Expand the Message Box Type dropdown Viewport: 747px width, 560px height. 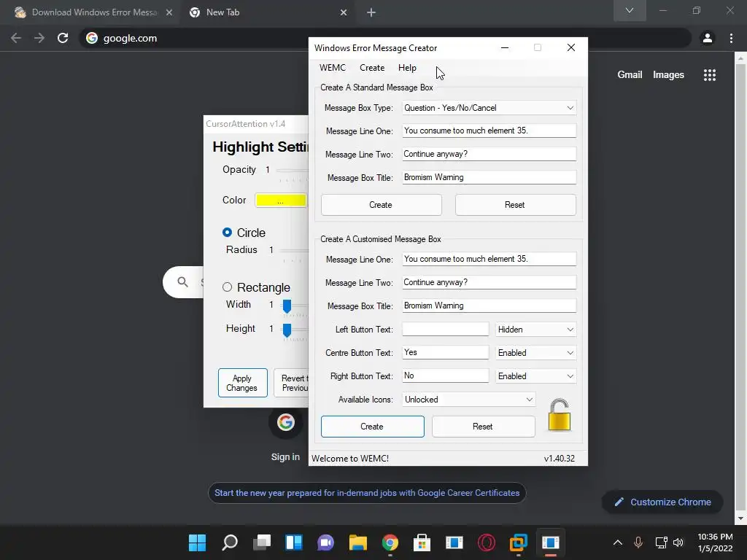pyautogui.click(x=570, y=108)
